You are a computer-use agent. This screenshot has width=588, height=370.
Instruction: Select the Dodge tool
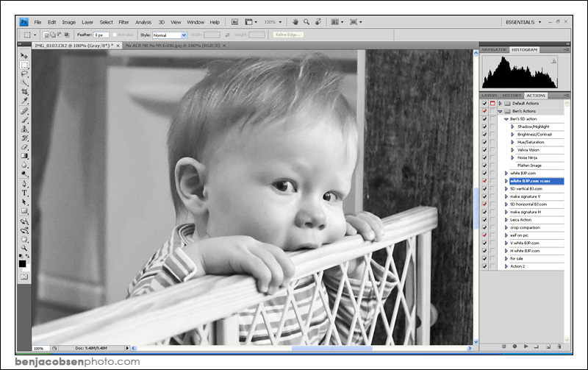tap(24, 174)
